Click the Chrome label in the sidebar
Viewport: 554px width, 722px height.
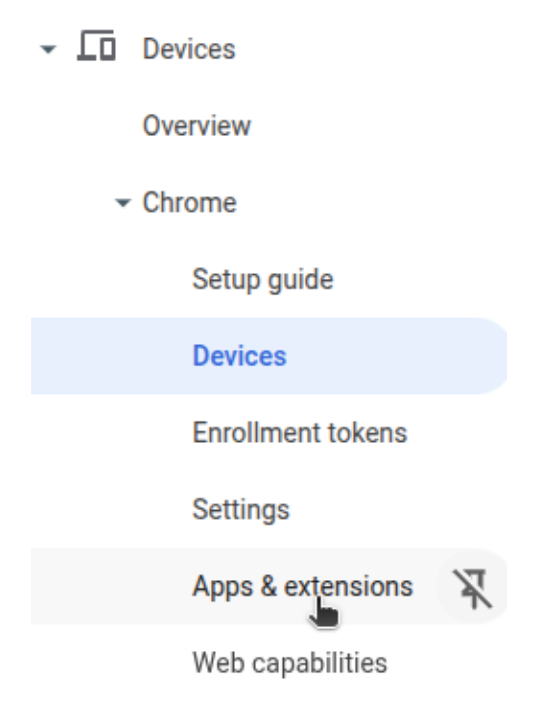[189, 202]
